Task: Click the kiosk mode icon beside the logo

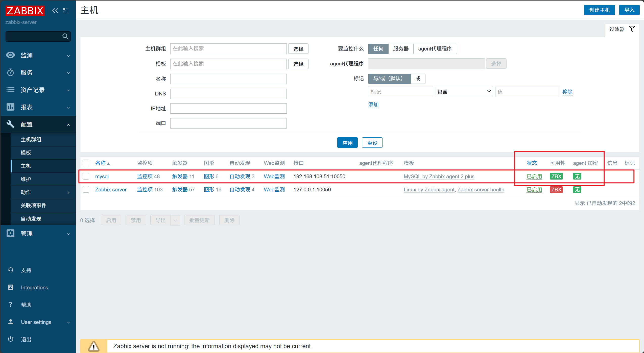Action: (66, 11)
